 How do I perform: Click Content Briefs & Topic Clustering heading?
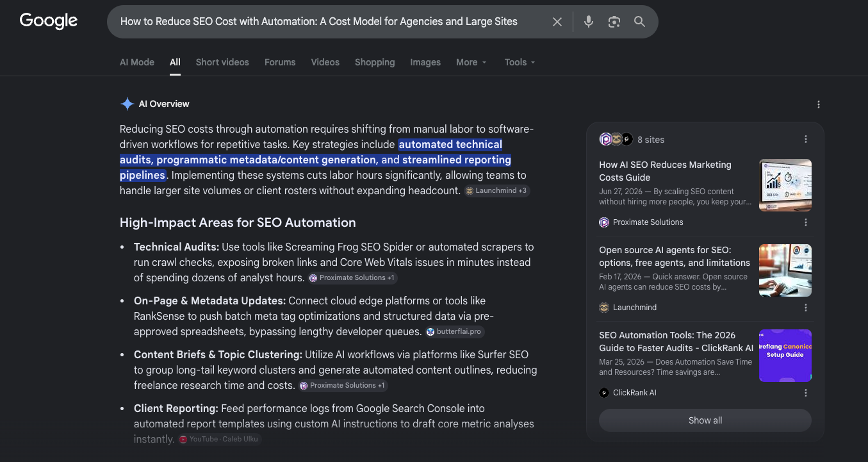218,354
